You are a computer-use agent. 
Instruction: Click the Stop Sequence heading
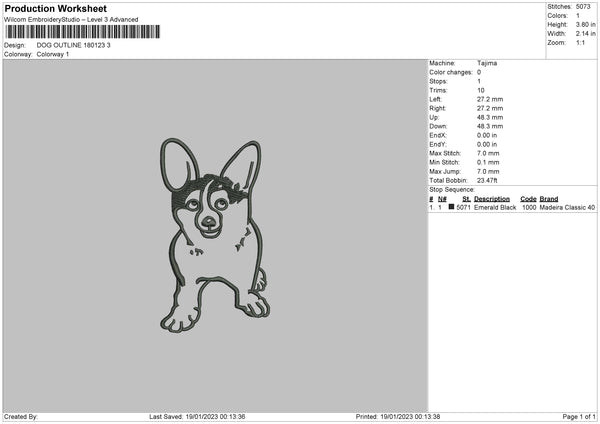click(x=452, y=188)
